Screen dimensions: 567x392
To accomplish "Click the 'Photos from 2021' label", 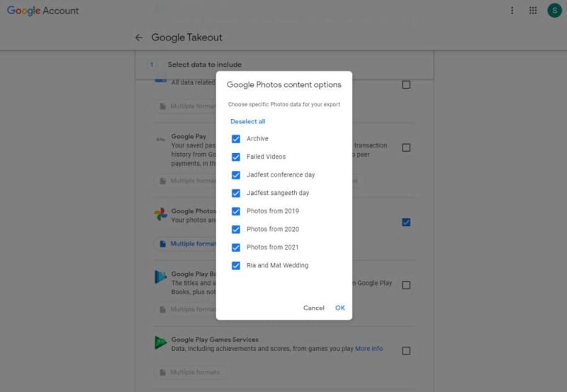I will coord(273,247).
